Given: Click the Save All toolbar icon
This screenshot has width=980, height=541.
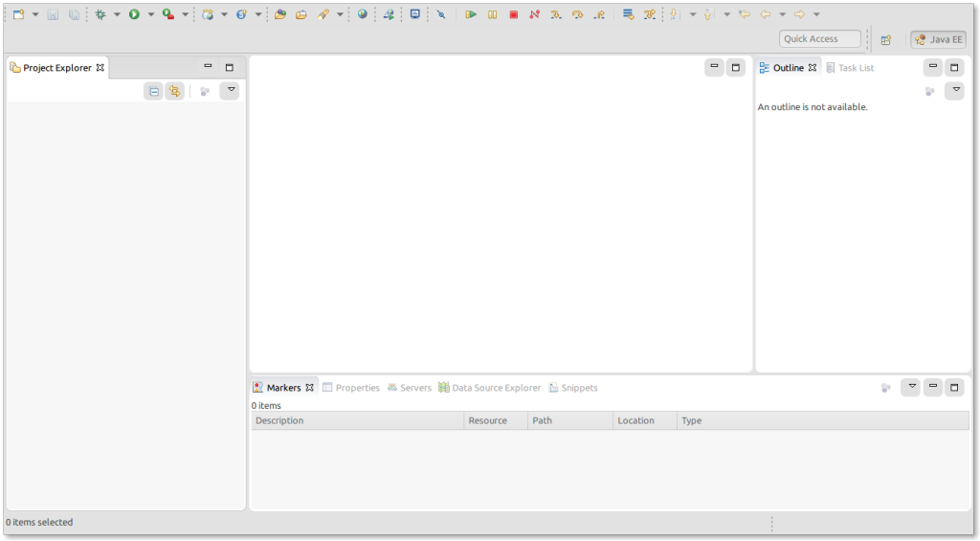Looking at the screenshot, I should coord(74,14).
